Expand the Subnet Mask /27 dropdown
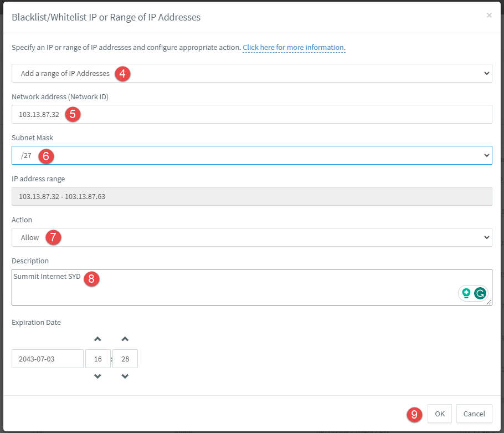The width and height of the screenshot is (504, 433). pos(252,155)
